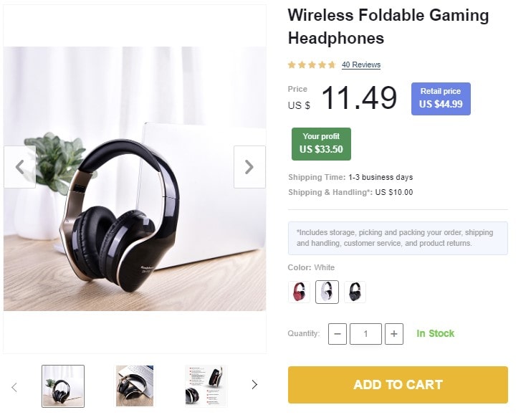Screen dimensions: 531x420
Task: Click the Your profit US $33.50 badge
Action: pyautogui.click(x=321, y=144)
